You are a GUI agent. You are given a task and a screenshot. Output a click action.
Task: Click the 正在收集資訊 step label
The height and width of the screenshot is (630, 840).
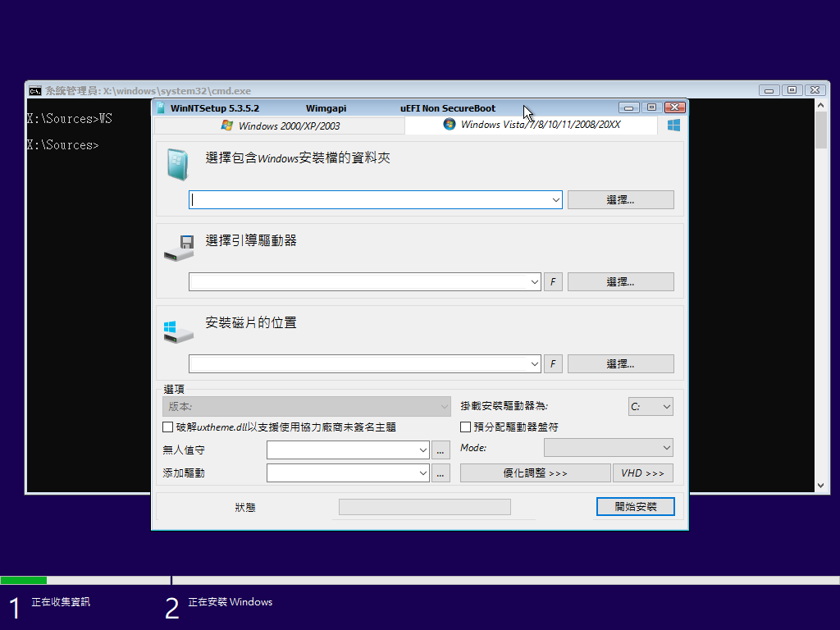click(x=61, y=602)
